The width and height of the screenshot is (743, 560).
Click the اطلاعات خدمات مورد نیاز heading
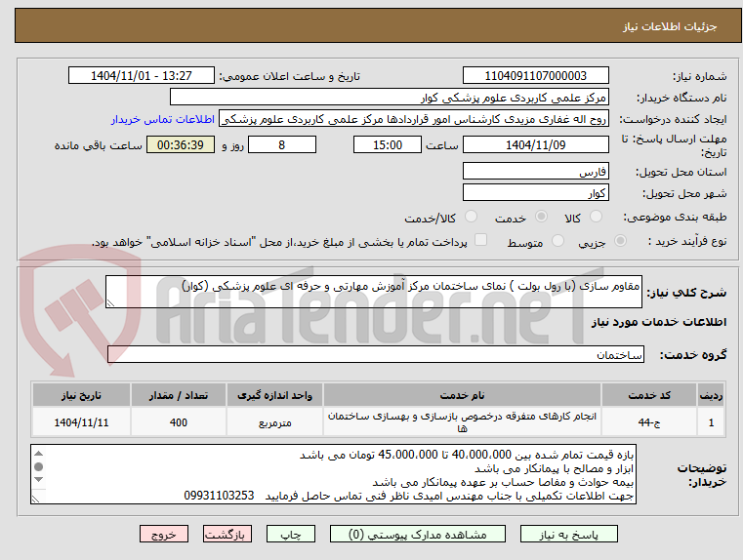(x=659, y=322)
